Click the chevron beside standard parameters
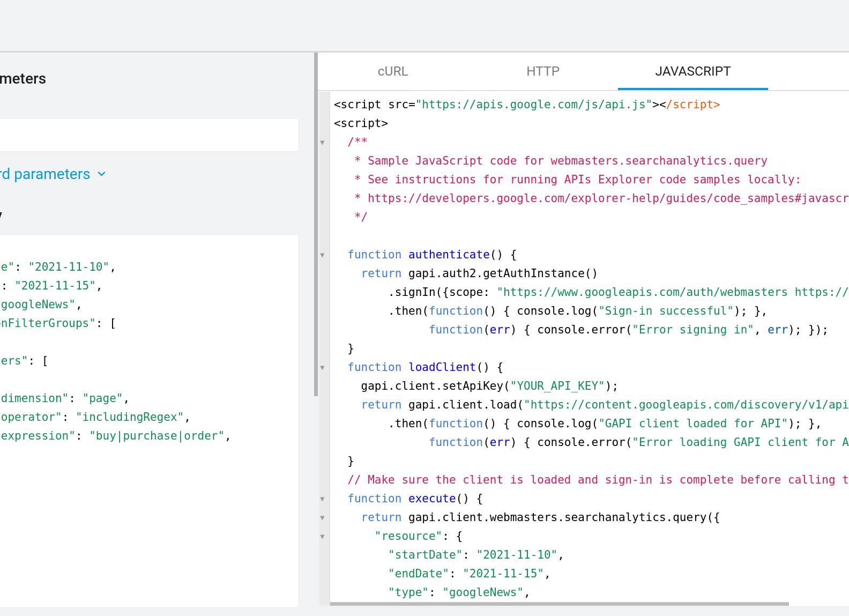This screenshot has width=849, height=616. point(102,174)
